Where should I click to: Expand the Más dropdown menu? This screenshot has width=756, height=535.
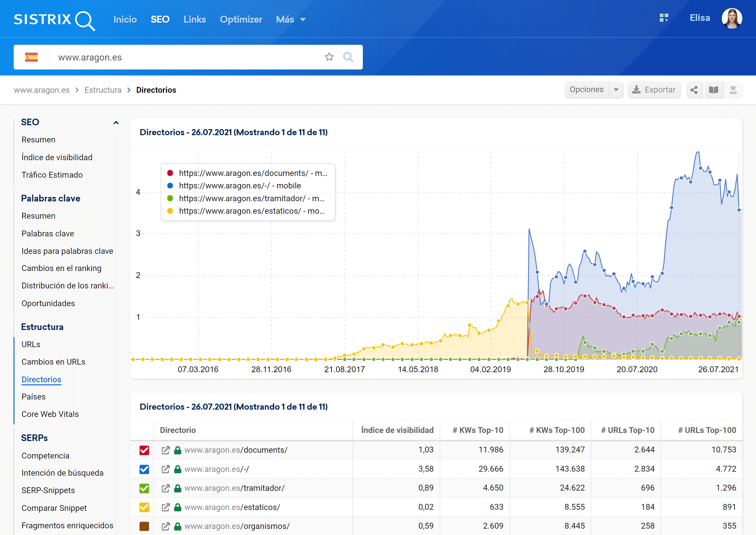tap(290, 19)
